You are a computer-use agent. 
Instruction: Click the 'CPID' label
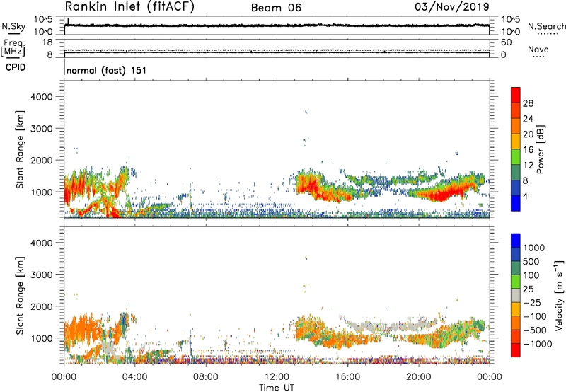tap(16, 67)
